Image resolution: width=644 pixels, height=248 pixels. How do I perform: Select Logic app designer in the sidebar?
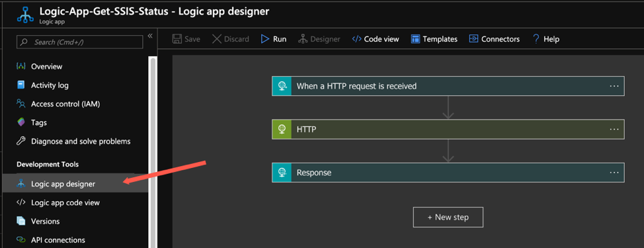[x=75, y=184]
